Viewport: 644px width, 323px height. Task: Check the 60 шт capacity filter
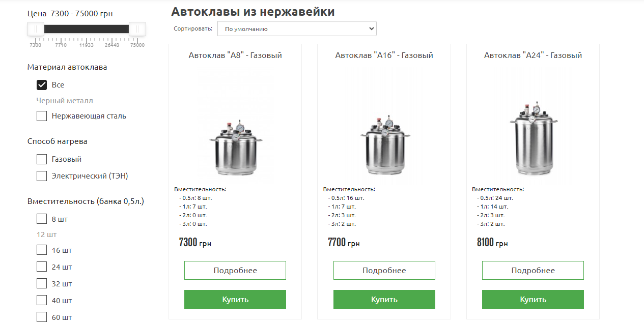click(x=42, y=317)
